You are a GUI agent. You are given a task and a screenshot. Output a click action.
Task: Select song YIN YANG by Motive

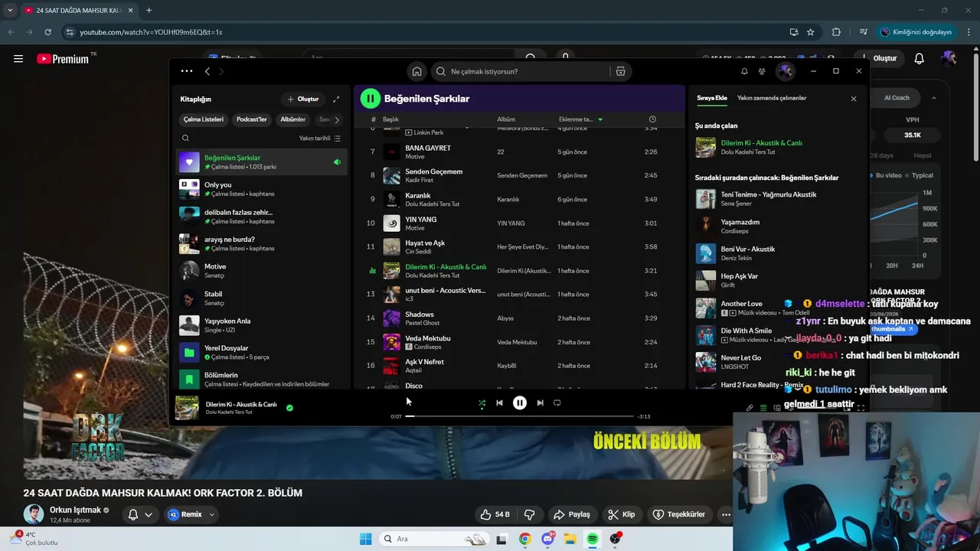click(519, 223)
